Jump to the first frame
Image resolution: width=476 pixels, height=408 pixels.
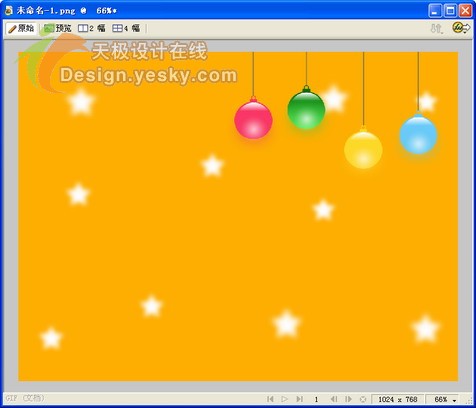pyautogui.click(x=270, y=399)
